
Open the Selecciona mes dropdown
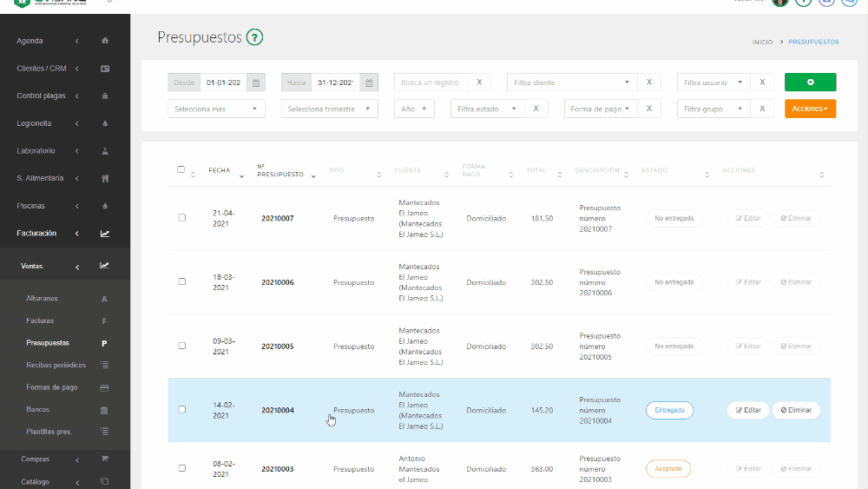pos(216,109)
